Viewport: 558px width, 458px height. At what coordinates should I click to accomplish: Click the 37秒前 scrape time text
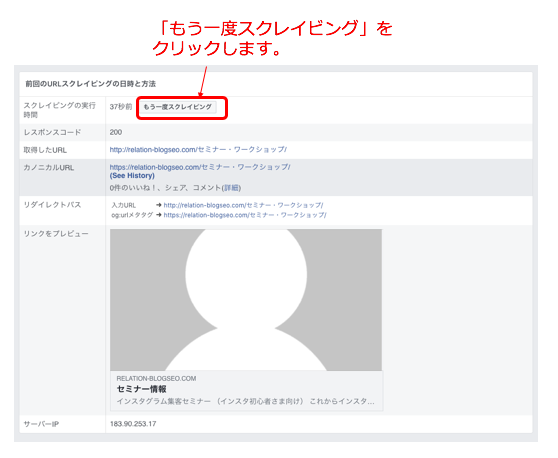[121, 107]
